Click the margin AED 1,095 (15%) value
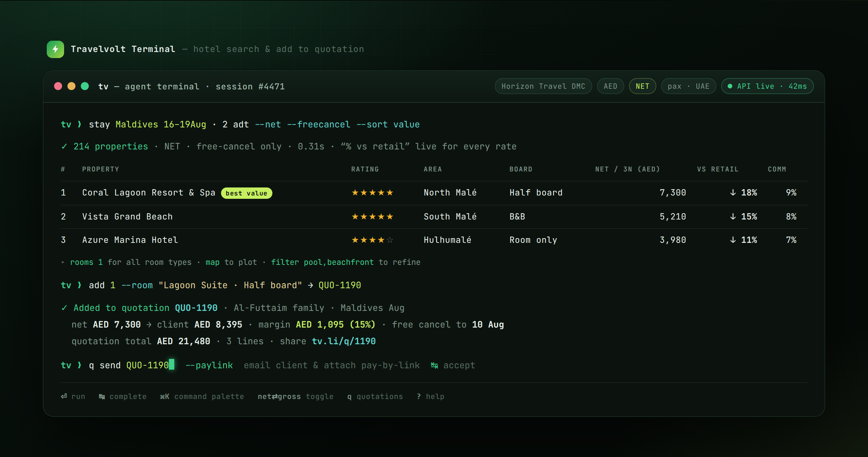The height and width of the screenshot is (457, 868). click(x=335, y=324)
